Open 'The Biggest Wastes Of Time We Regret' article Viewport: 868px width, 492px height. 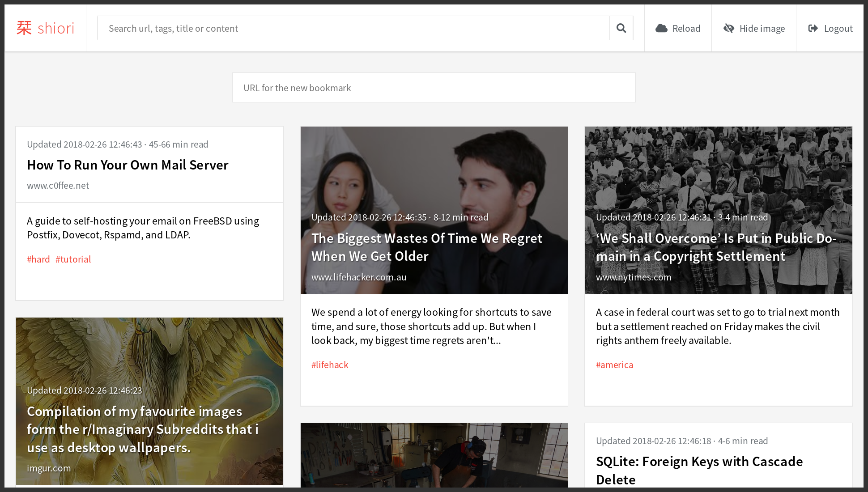(x=426, y=247)
